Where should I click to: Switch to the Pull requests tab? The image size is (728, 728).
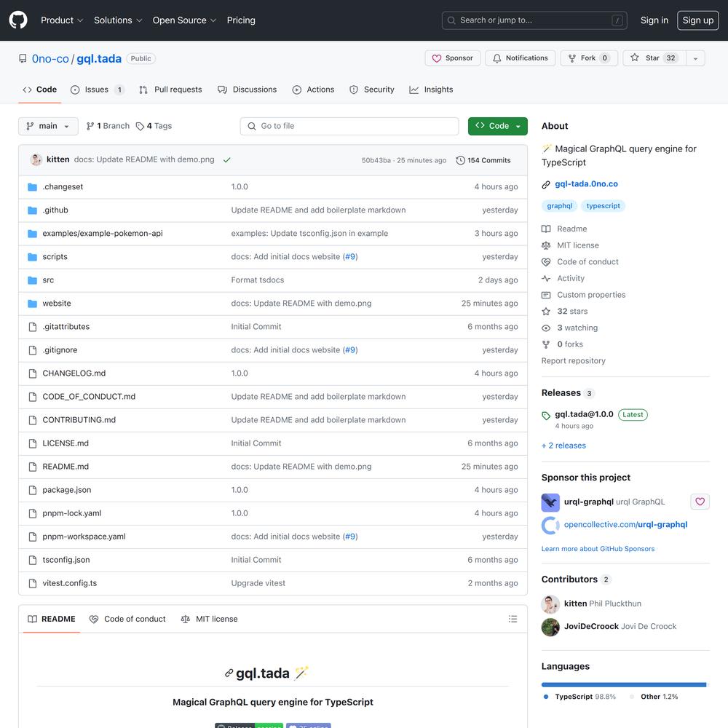tap(170, 90)
